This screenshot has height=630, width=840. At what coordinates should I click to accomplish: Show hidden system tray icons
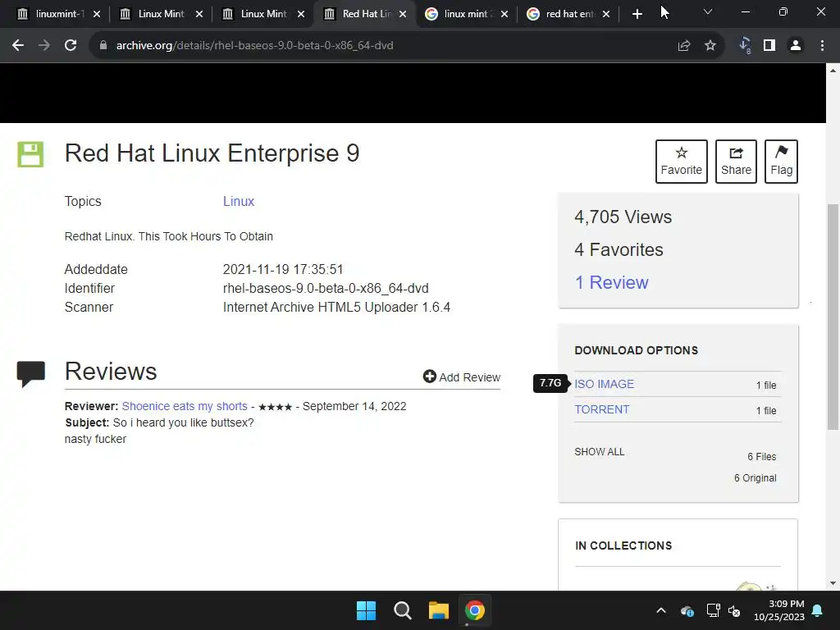[x=661, y=610]
